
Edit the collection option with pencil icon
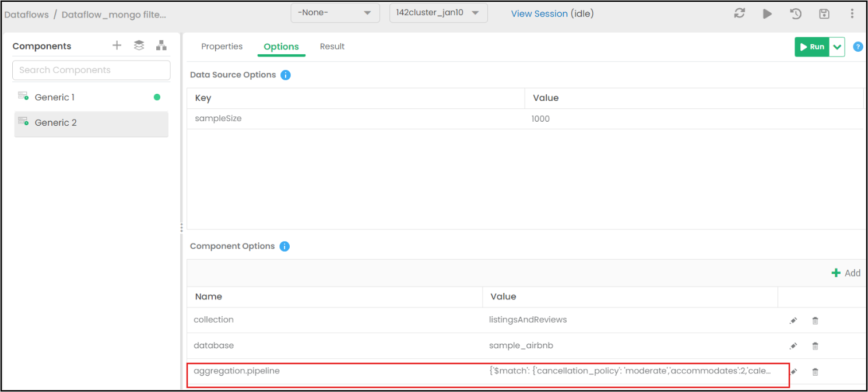click(x=793, y=320)
